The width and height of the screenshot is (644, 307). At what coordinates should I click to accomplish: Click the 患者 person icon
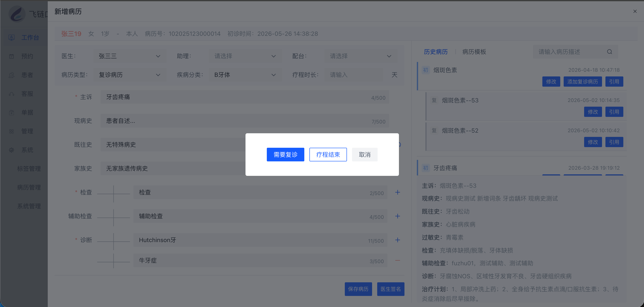point(12,75)
